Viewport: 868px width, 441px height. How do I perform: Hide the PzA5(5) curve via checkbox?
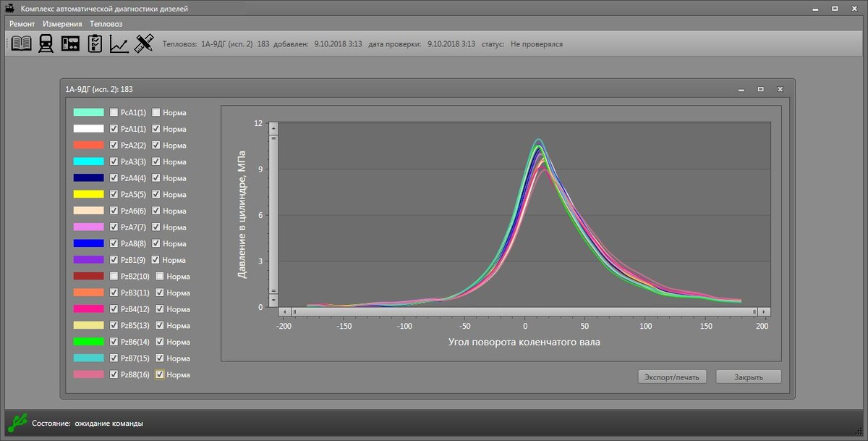click(x=114, y=194)
